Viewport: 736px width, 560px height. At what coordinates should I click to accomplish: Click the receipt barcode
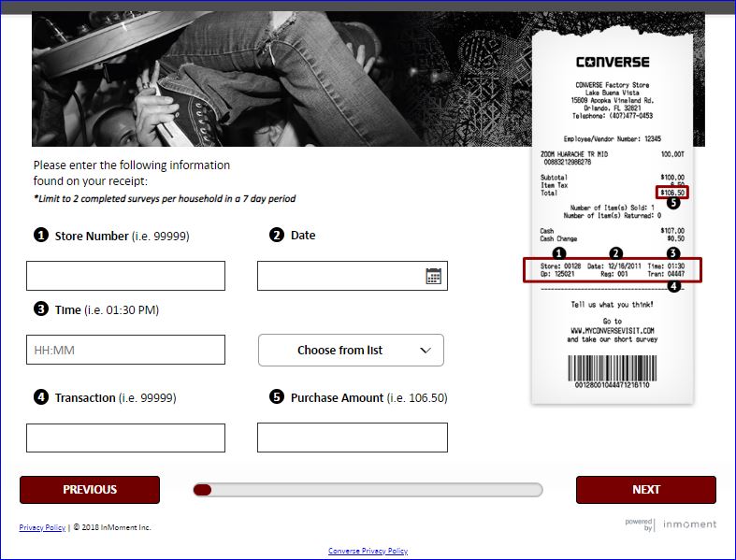pos(612,371)
